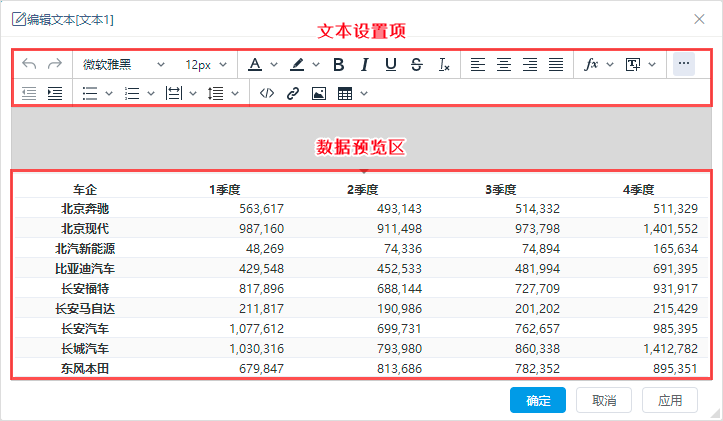Apply numbered list
Screen dimensions: 723x421
pos(132,94)
